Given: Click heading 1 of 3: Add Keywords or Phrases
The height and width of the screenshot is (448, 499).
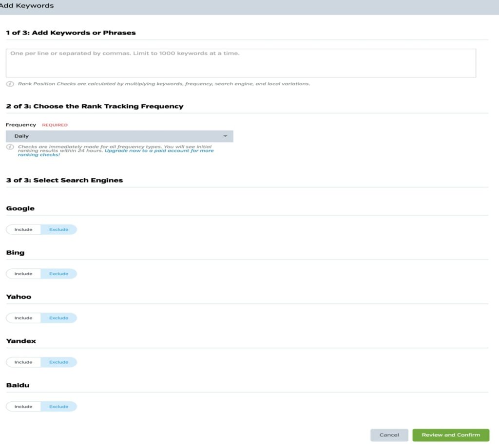Looking at the screenshot, I should (x=71, y=33).
